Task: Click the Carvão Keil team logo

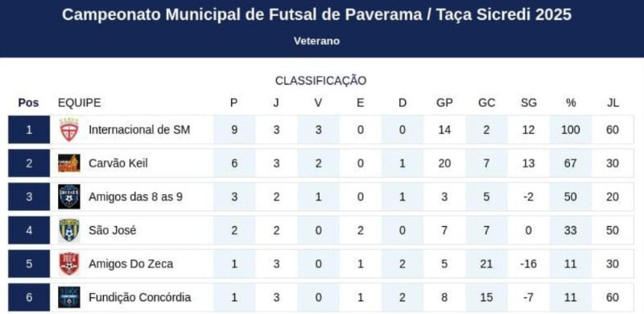Action: click(x=69, y=163)
